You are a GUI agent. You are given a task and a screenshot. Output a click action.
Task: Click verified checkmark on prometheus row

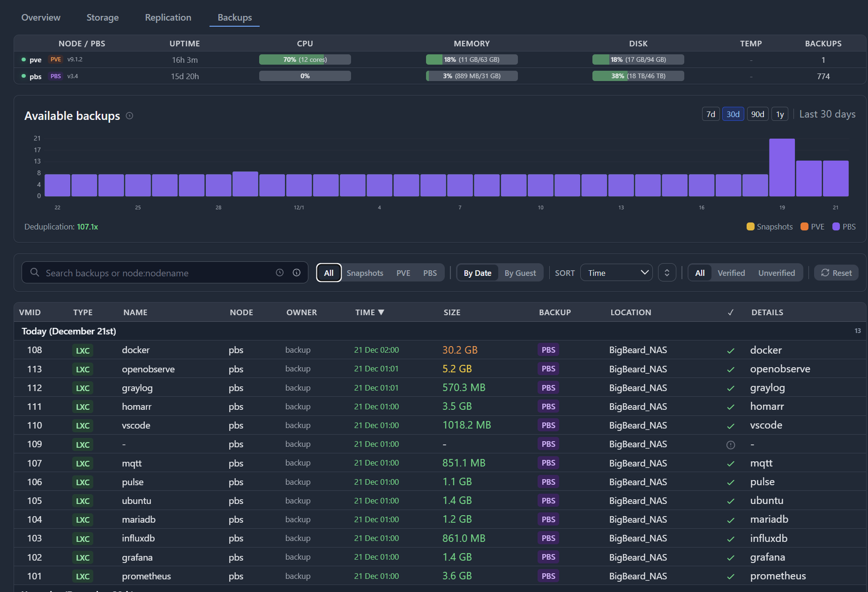click(x=730, y=577)
